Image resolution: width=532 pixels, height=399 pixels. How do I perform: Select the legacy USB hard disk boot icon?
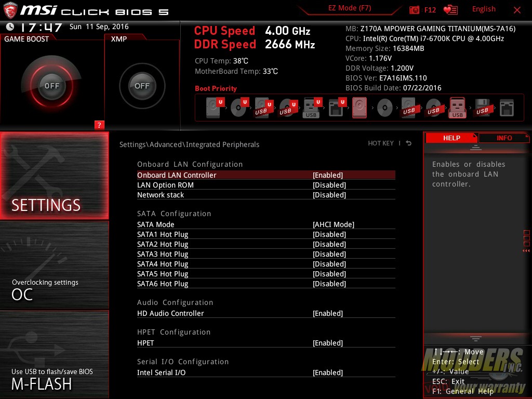[409, 108]
